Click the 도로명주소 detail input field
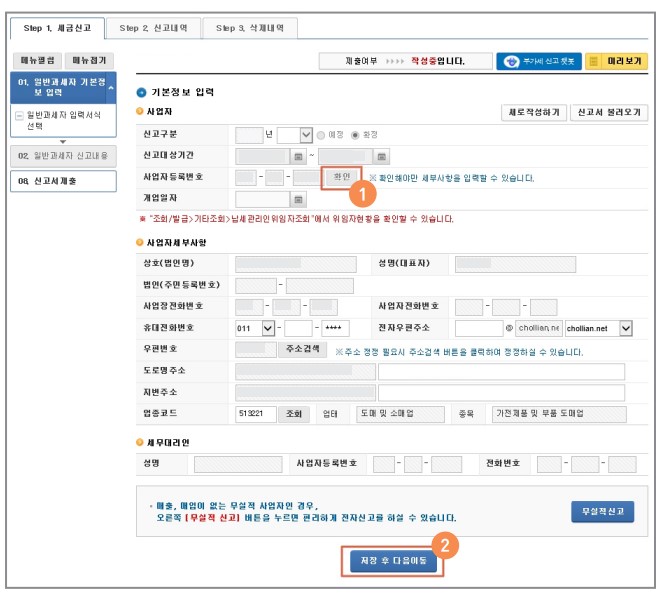 [x=501, y=371]
